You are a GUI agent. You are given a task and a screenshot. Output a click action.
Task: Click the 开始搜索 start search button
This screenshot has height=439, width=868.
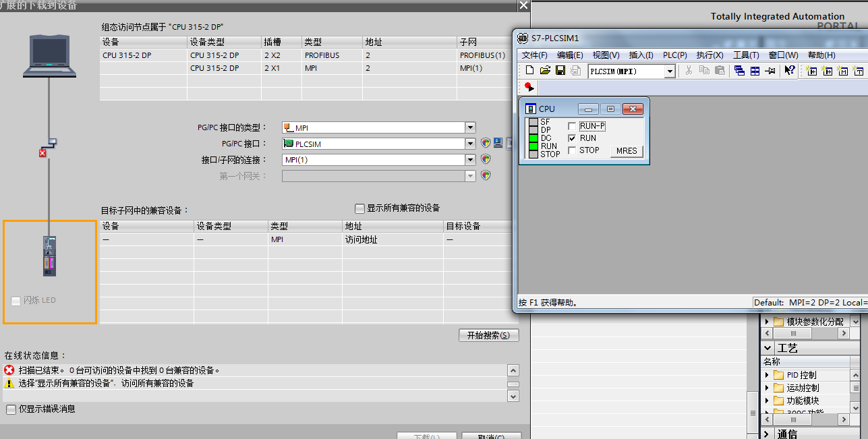click(488, 335)
